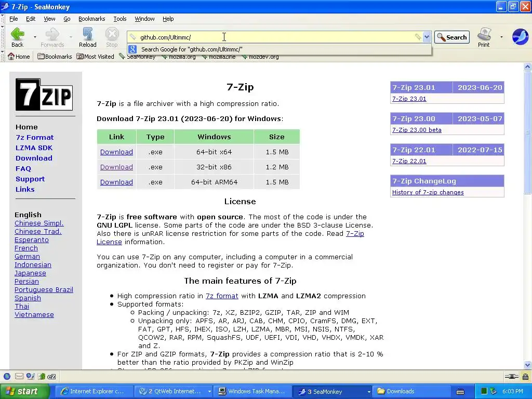
Task: Open the Go menu
Action: [67, 19]
